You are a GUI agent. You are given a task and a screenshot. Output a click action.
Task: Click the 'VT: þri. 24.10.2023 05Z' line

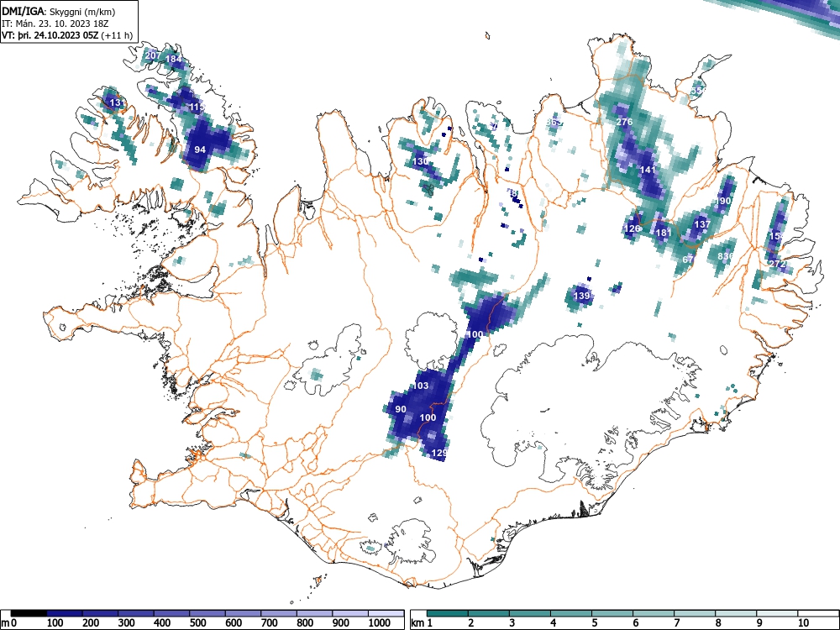coord(50,35)
